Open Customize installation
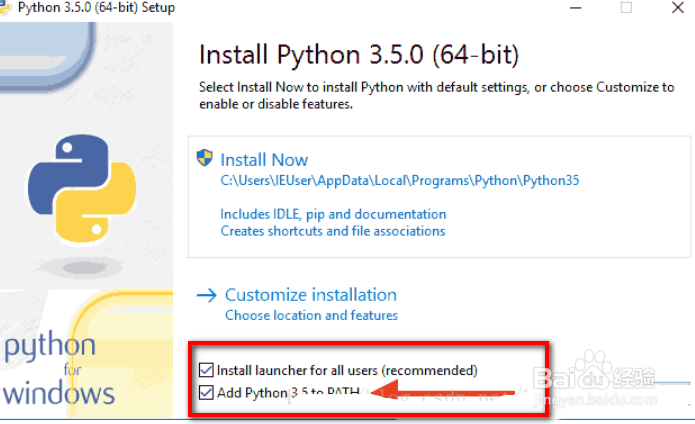Viewport: 695px width, 424px height. [x=311, y=295]
